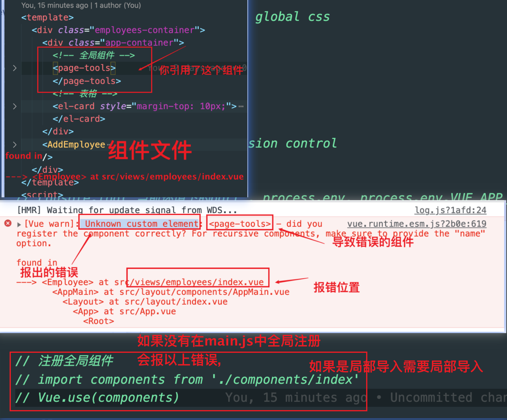Click the <page-tools> tag in the warning

[240, 224]
